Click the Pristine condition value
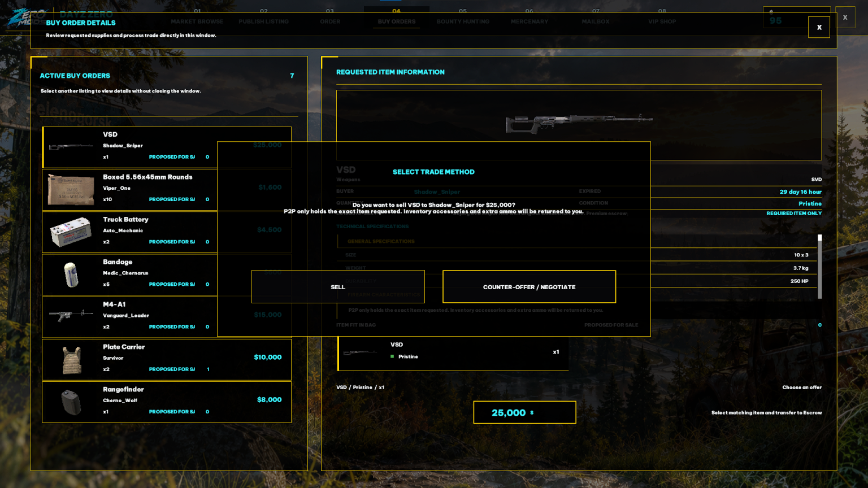Screen dimensions: 868x488 [810, 203]
